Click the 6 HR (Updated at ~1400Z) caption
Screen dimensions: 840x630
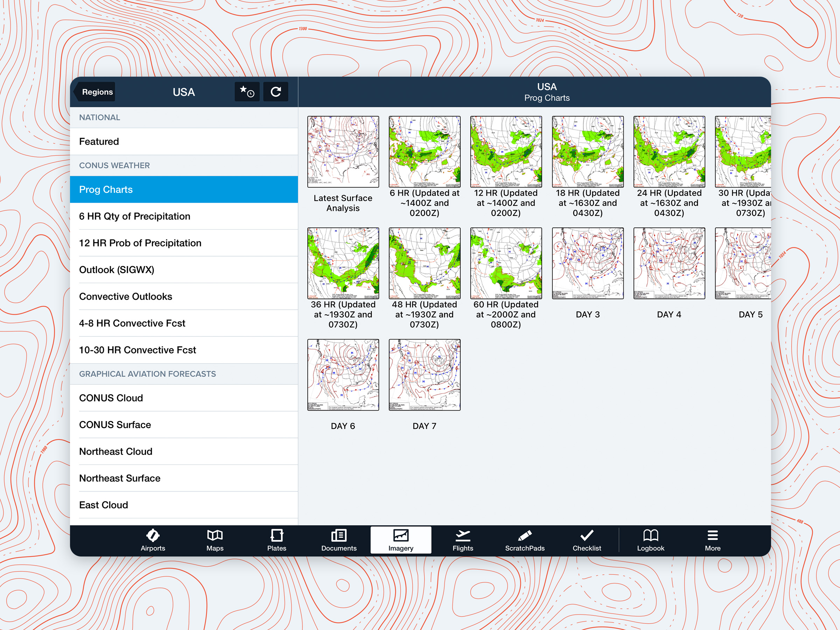[x=425, y=203]
